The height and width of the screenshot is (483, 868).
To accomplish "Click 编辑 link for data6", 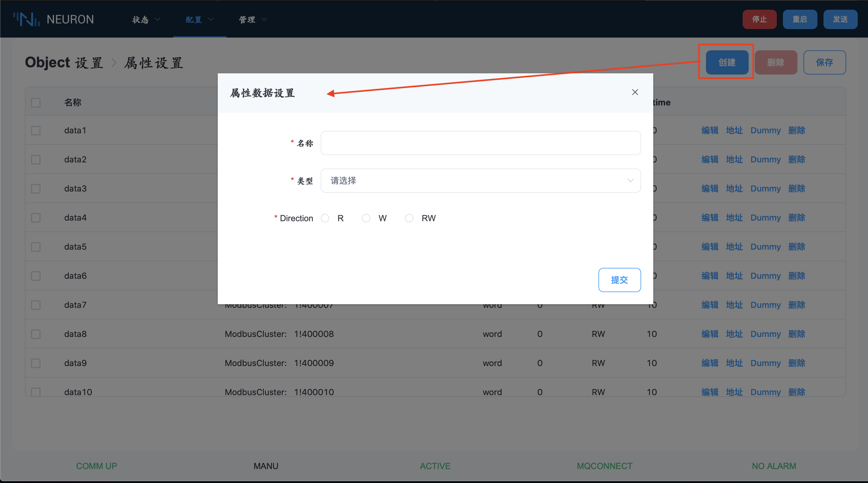I will pyautogui.click(x=710, y=276).
